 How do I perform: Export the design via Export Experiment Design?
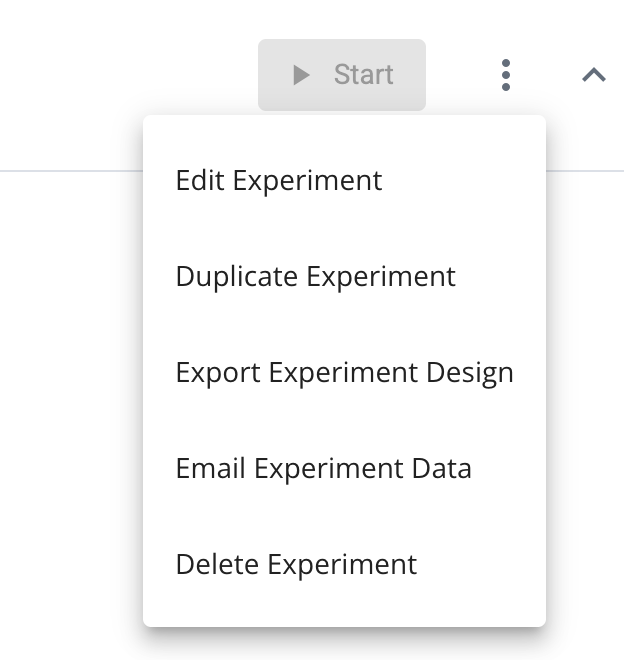pos(344,372)
